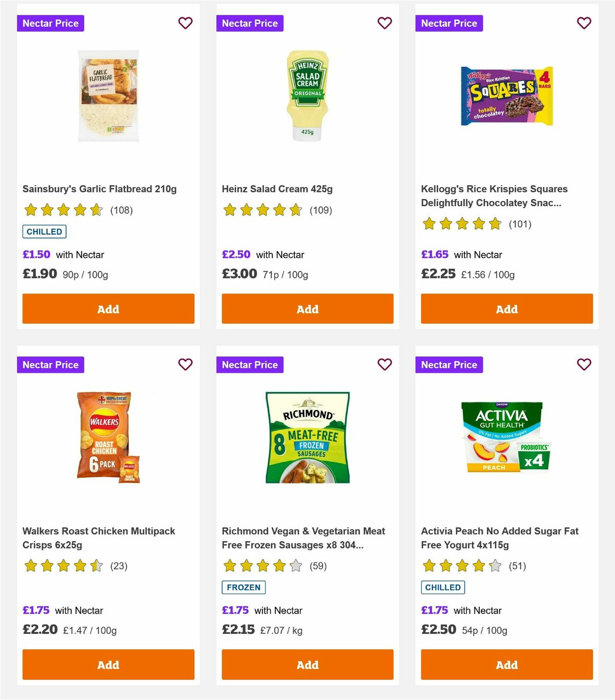The width and height of the screenshot is (615, 700).
Task: Open the Sainsbury's Garlic Flatbread product page
Action: [x=99, y=189]
